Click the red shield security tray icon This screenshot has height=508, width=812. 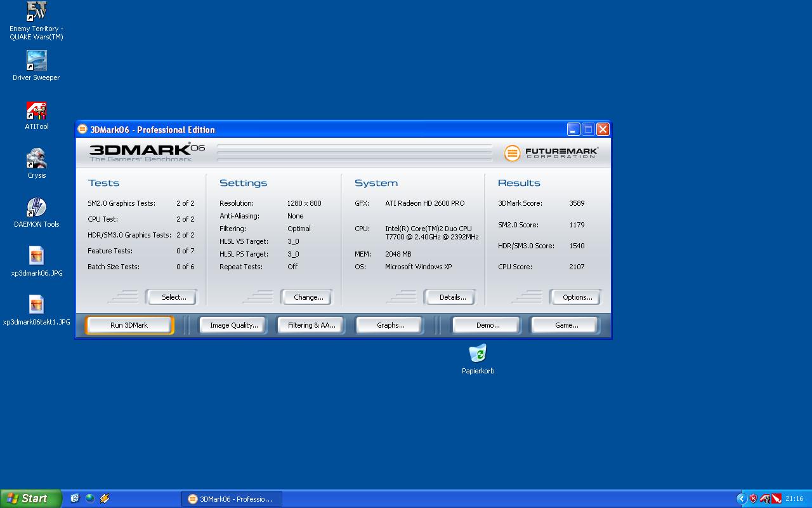753,498
